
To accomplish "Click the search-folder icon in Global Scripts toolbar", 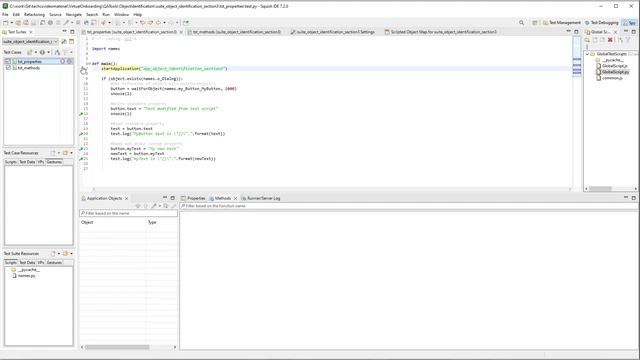I will [x=587, y=40].
